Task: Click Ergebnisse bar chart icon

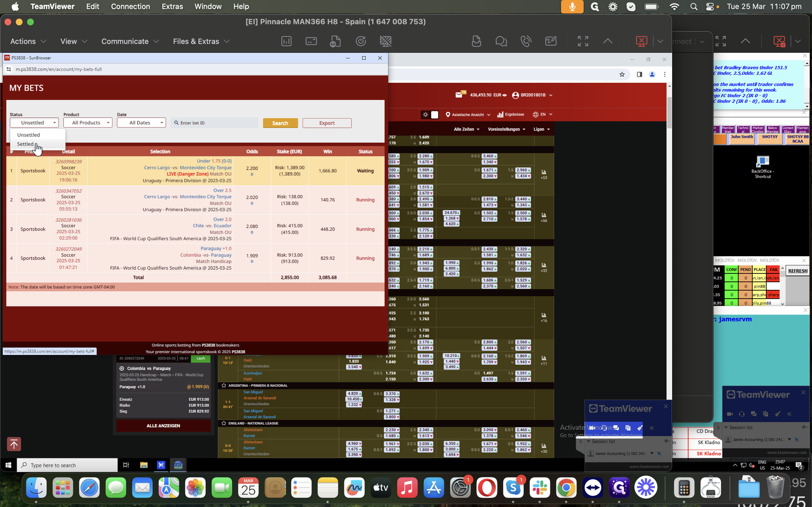Action: pyautogui.click(x=500, y=114)
